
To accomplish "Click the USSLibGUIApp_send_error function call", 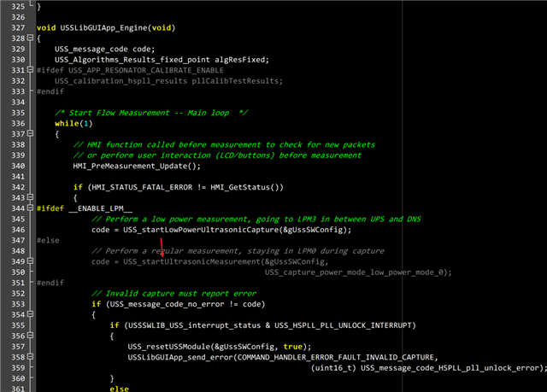I will (180, 357).
